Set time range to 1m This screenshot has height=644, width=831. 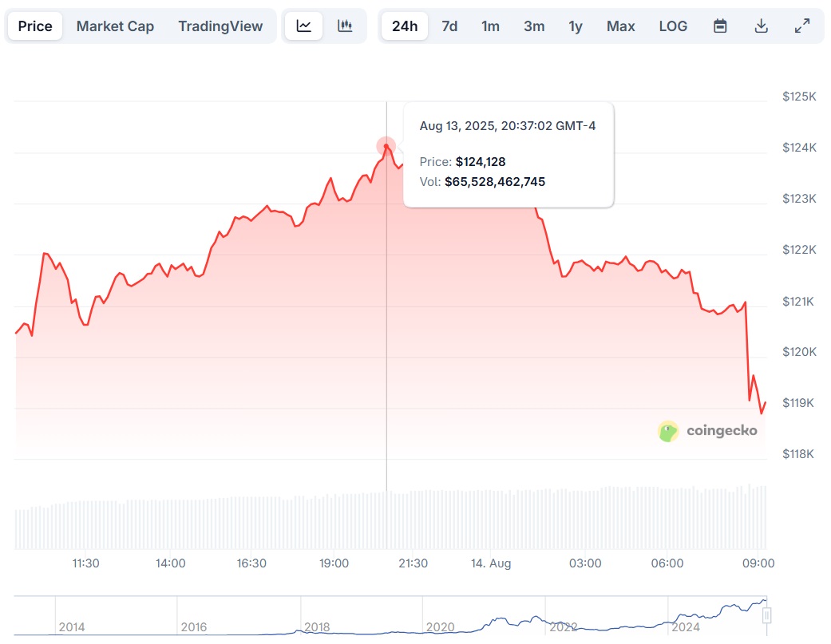coord(490,26)
